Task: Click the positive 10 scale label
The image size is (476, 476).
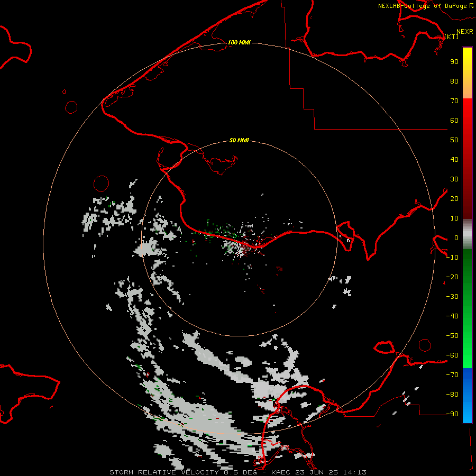Action: click(x=454, y=218)
